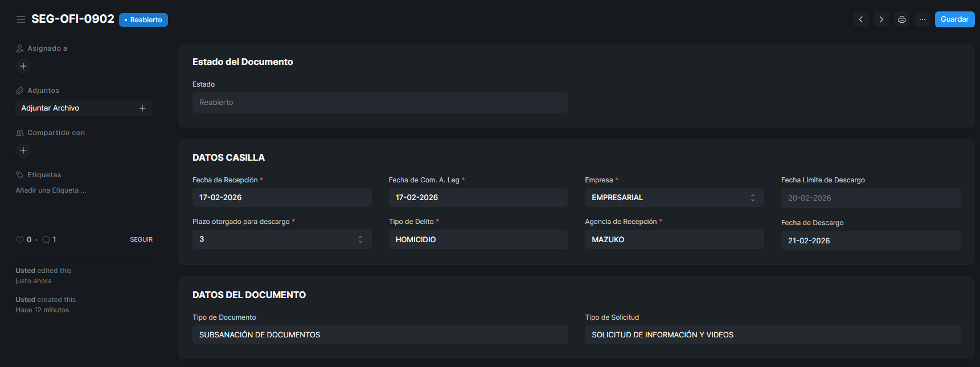Toggle the sidebar hamburger menu icon

point(21,19)
